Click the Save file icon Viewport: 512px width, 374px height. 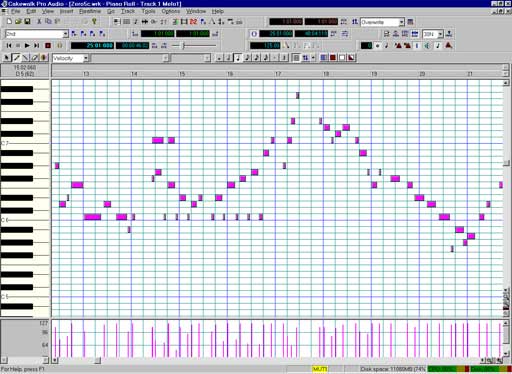pos(27,22)
